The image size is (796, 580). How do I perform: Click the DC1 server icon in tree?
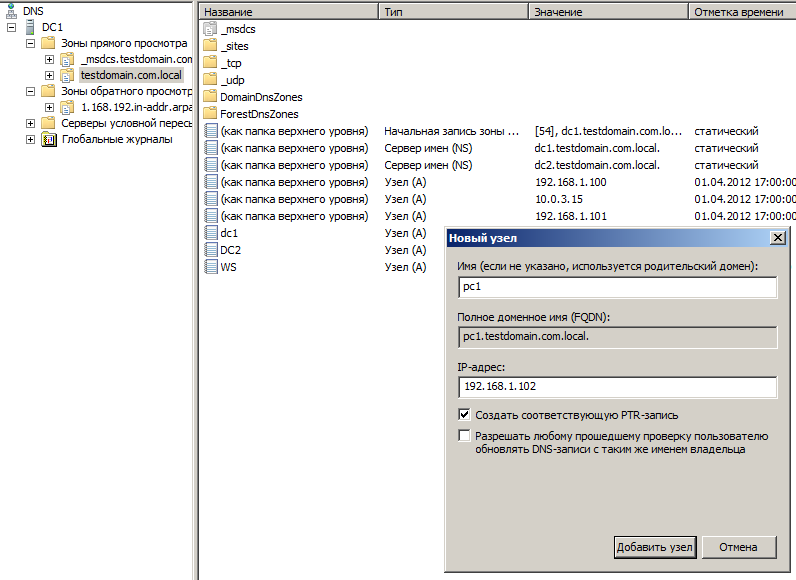click(31, 27)
